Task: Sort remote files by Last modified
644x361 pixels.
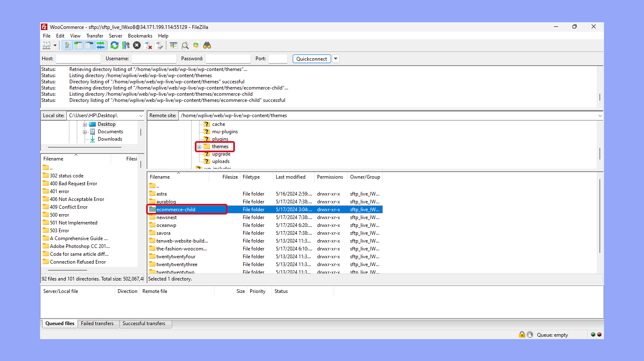Action: point(291,177)
